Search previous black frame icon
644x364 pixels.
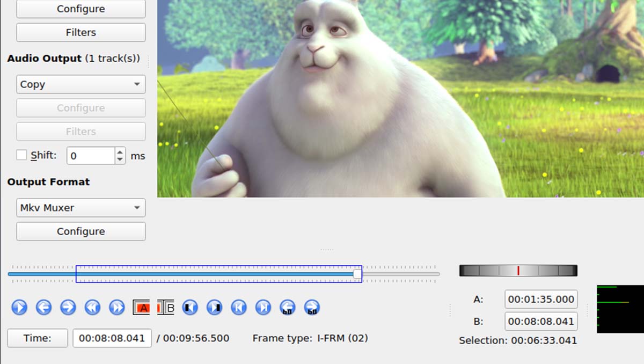[x=190, y=307]
